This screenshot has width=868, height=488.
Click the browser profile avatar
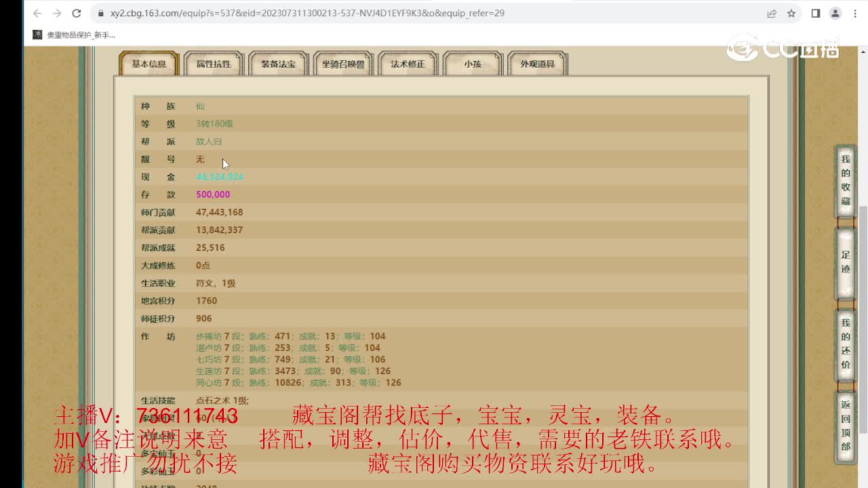(x=835, y=13)
